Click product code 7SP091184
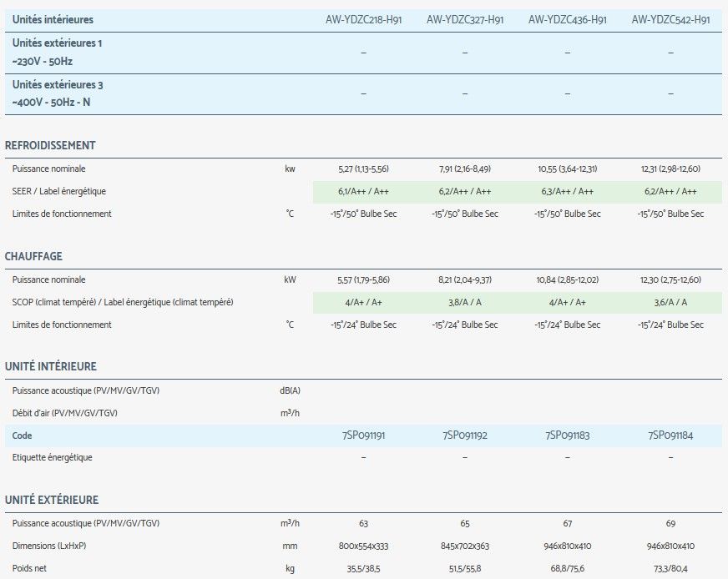Image resolution: width=728 pixels, height=579 pixels. click(670, 436)
